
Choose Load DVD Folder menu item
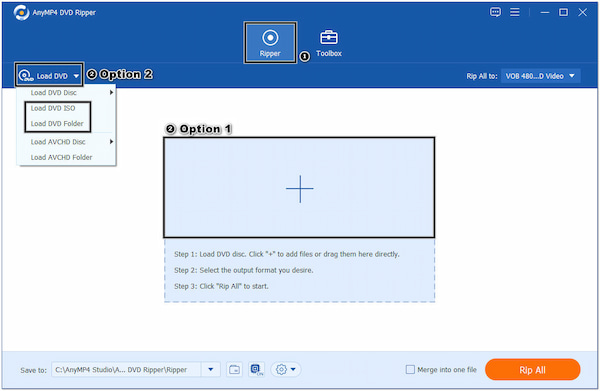(x=57, y=124)
